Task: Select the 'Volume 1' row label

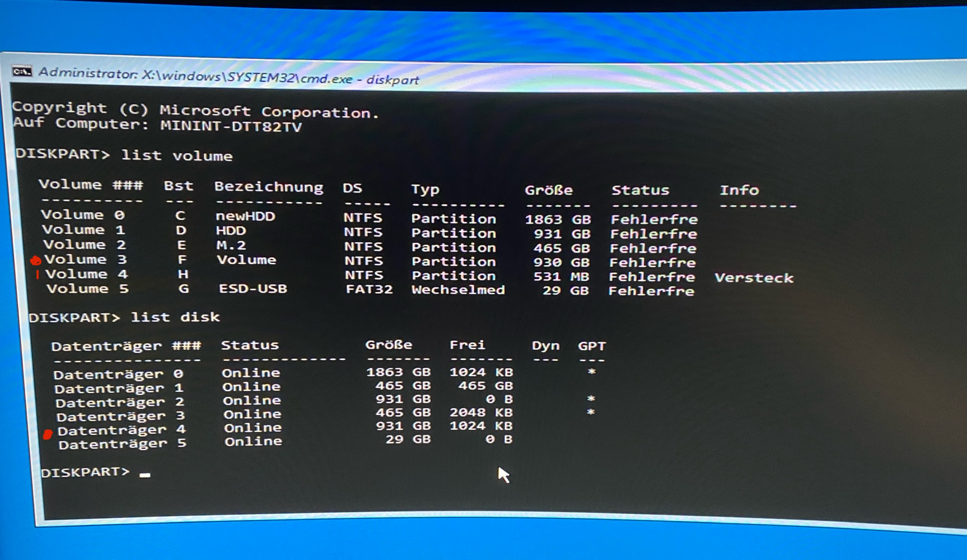Action: click(x=84, y=229)
